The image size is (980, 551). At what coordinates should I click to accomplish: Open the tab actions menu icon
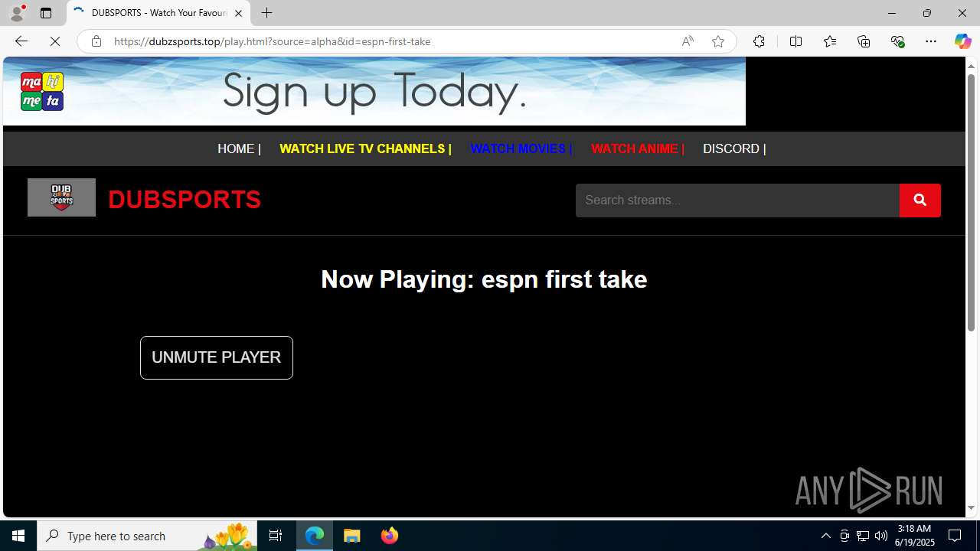(x=46, y=13)
